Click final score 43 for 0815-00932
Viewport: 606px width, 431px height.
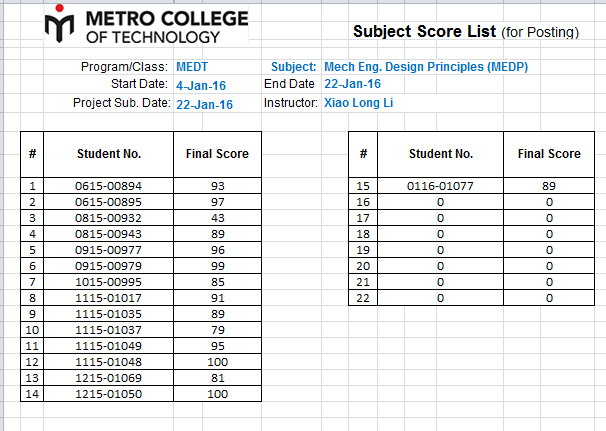coord(217,218)
